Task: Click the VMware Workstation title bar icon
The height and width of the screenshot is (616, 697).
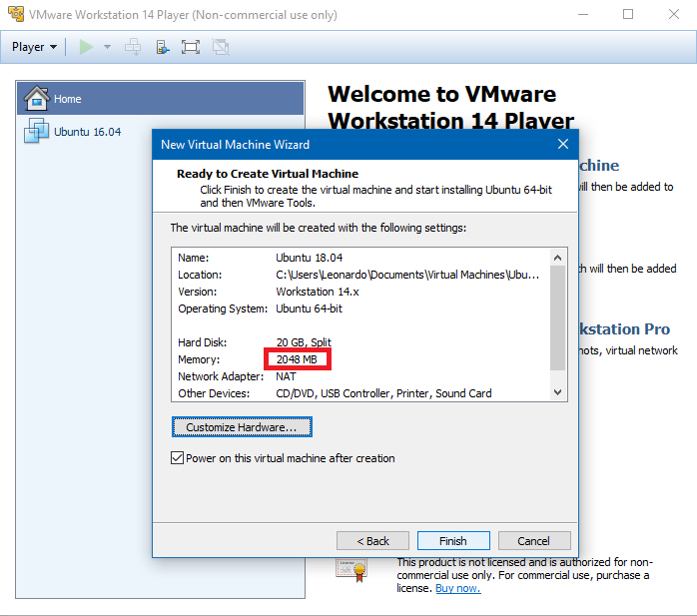Action: 16,14
